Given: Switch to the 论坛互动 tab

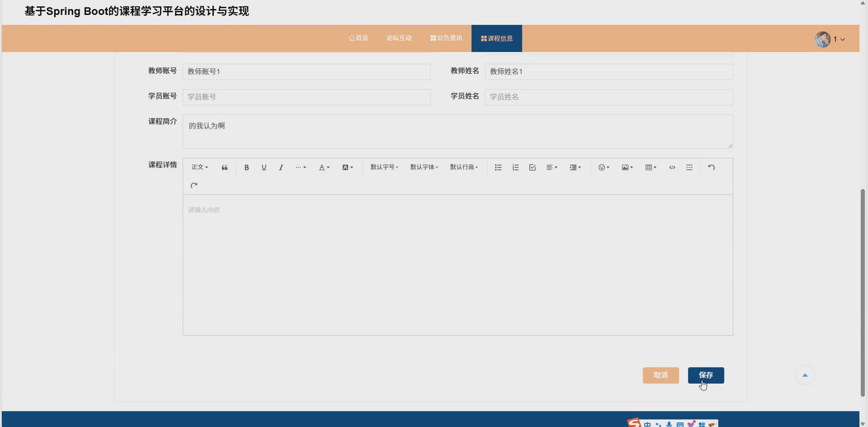Looking at the screenshot, I should 399,38.
